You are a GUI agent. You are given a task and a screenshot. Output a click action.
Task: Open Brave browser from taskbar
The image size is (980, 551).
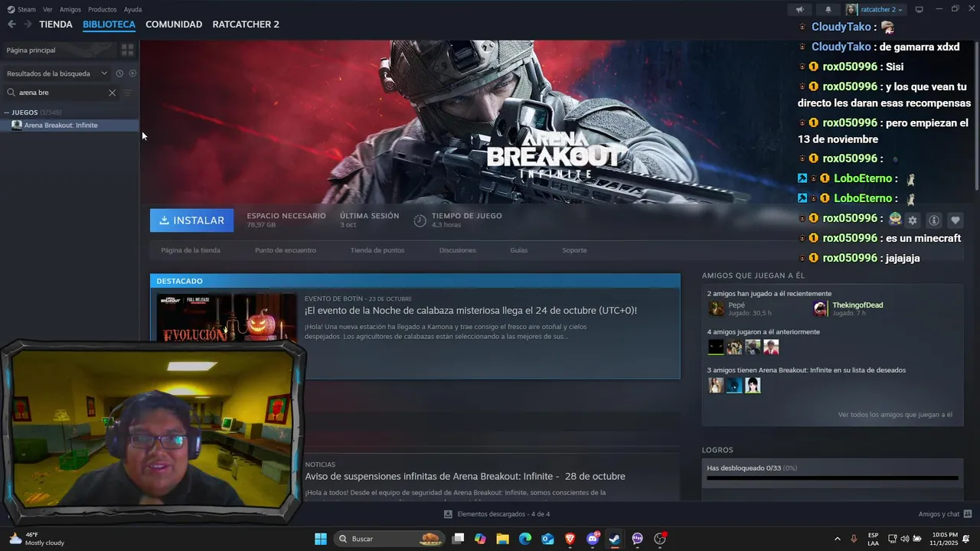(x=570, y=539)
